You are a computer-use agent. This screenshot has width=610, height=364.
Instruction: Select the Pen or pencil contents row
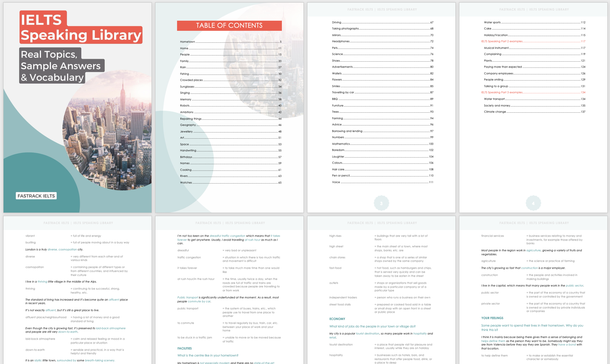(383, 175)
